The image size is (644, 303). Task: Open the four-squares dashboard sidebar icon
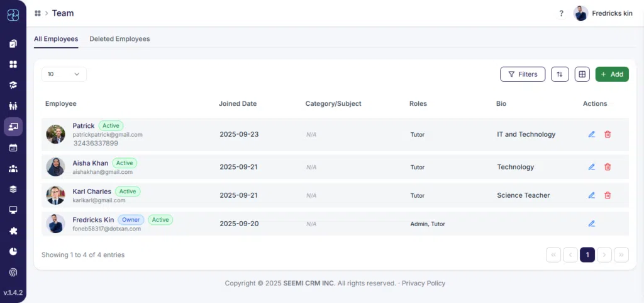click(x=13, y=64)
